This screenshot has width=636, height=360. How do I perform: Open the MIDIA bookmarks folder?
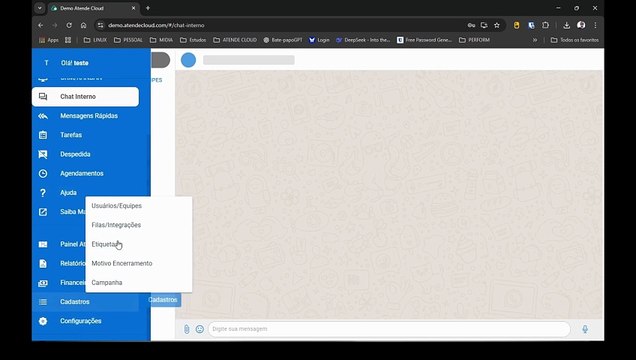click(x=161, y=40)
